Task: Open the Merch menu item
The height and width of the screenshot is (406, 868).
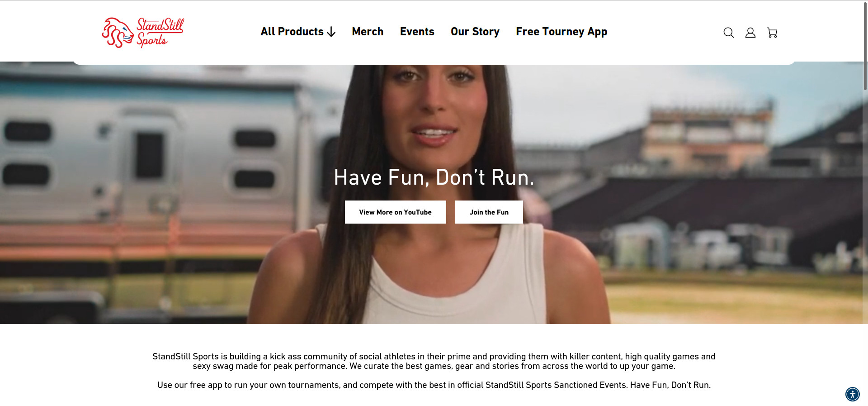Action: pos(368,32)
